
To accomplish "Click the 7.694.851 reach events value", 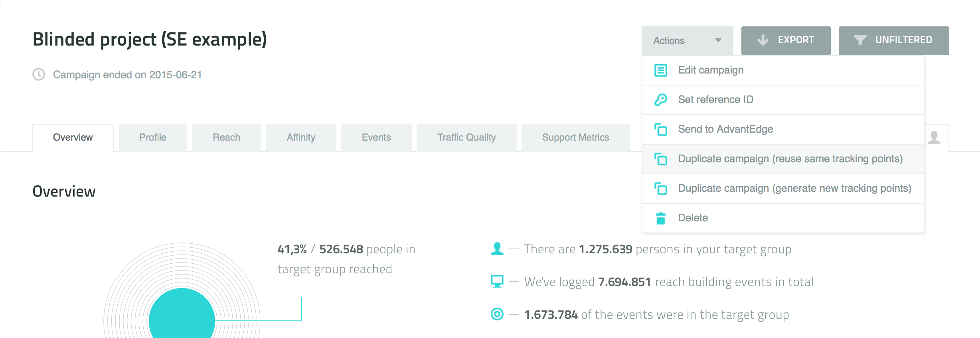I will (624, 282).
